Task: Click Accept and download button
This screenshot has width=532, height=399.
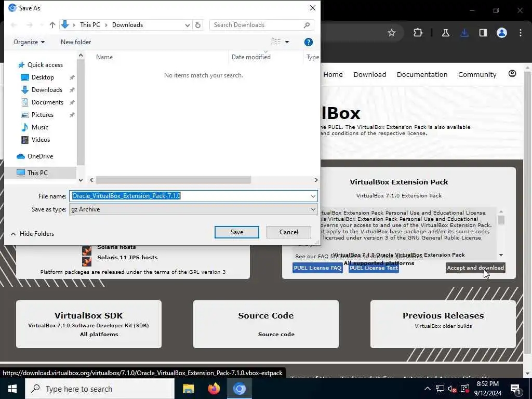Action: coord(475,268)
